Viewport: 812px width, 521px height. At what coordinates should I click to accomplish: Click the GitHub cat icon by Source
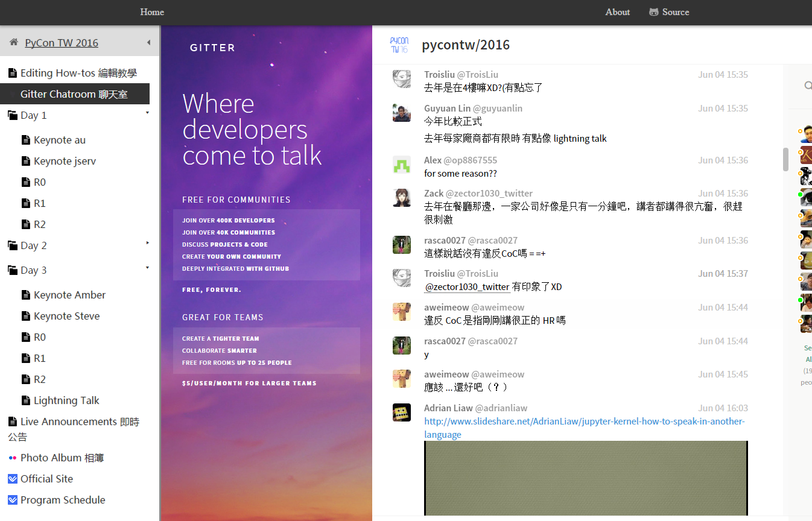point(654,12)
